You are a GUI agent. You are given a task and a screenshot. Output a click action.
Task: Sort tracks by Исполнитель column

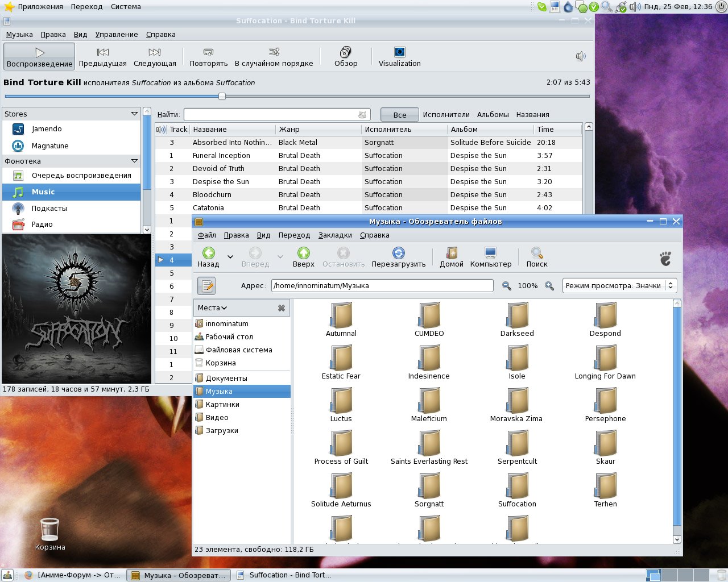(404, 130)
